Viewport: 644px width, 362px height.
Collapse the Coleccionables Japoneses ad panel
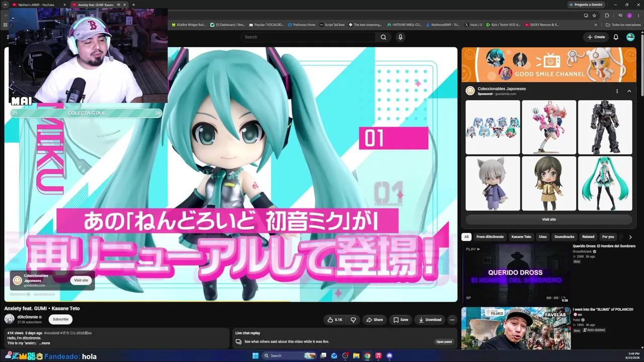(x=629, y=91)
